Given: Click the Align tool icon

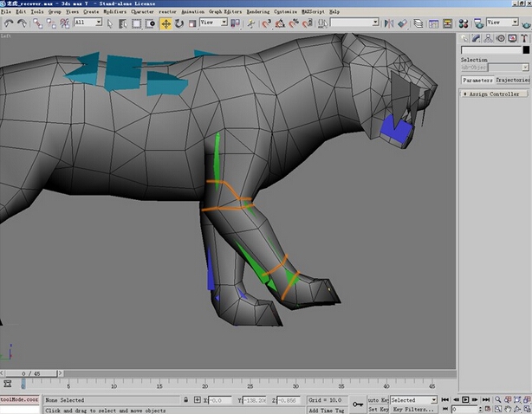Looking at the screenshot, I should tap(402, 23).
